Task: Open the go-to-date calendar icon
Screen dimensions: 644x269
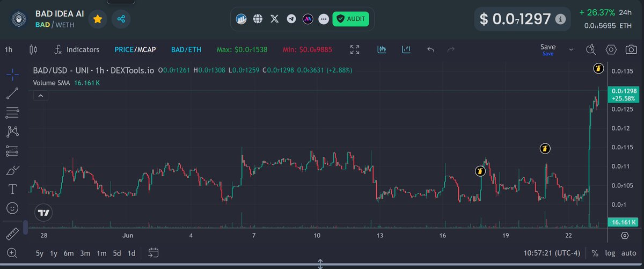Action: coord(153,253)
